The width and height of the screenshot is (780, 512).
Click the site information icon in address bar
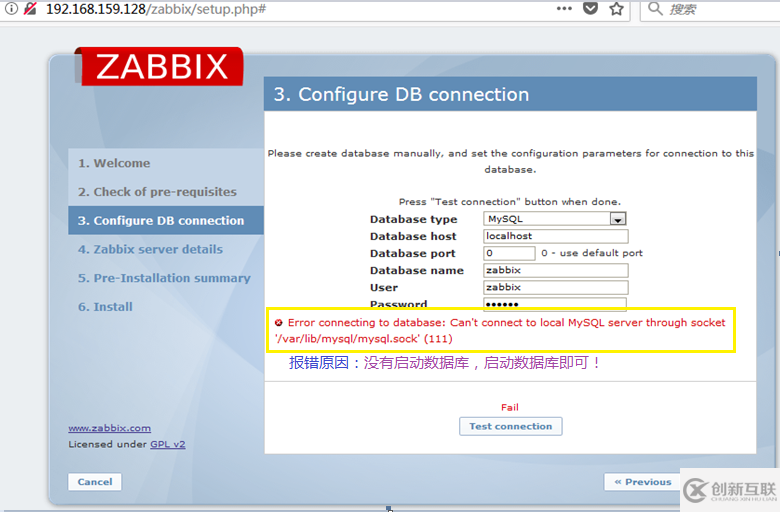coord(11,8)
